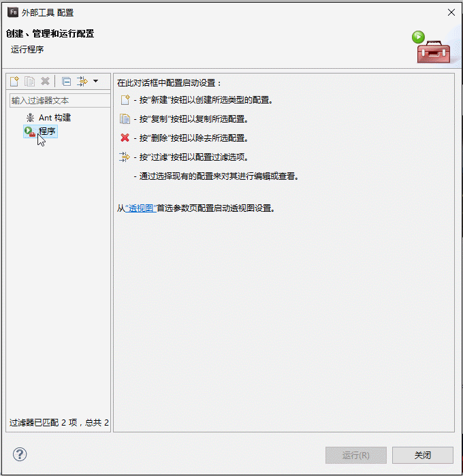
Task: Click the gray delete X in toolbar
Action: (45, 81)
